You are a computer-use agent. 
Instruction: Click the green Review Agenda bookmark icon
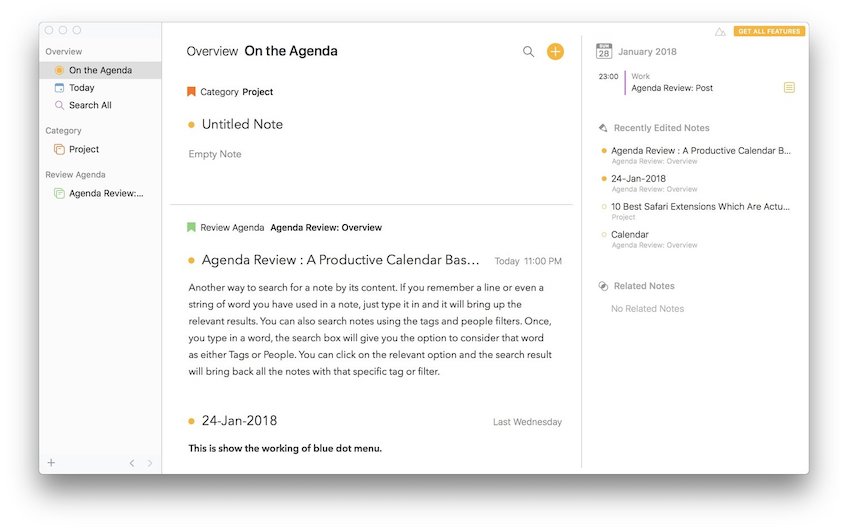pyautogui.click(x=191, y=228)
